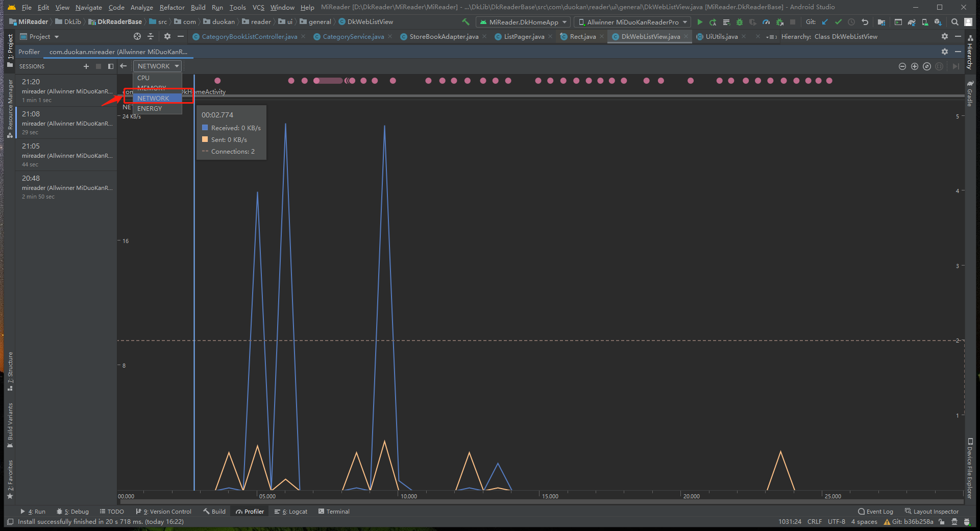Open the NETWORK profiler dropdown

click(158, 66)
